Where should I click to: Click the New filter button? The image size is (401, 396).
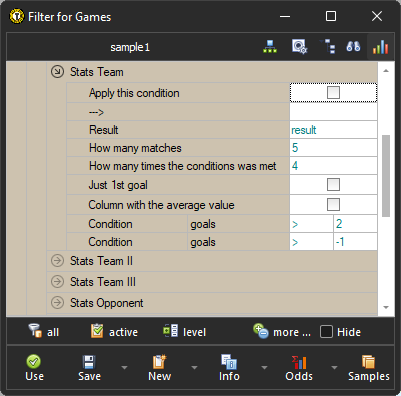click(159, 368)
